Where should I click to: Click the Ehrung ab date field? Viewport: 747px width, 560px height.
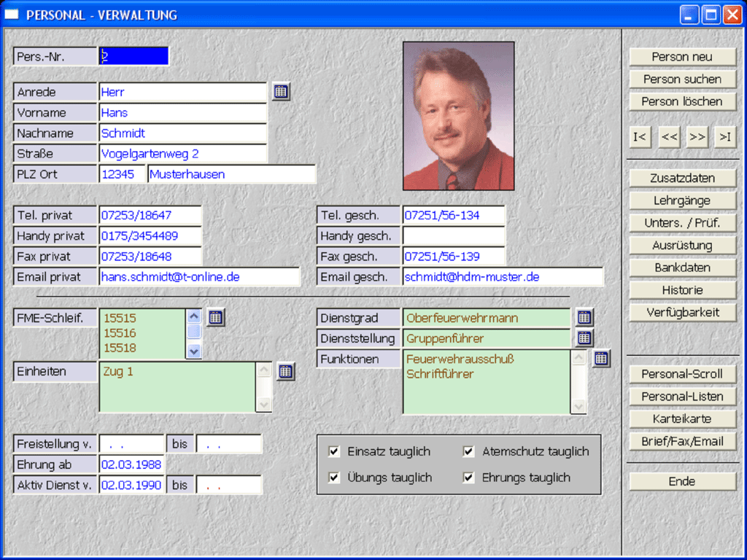coord(131,464)
